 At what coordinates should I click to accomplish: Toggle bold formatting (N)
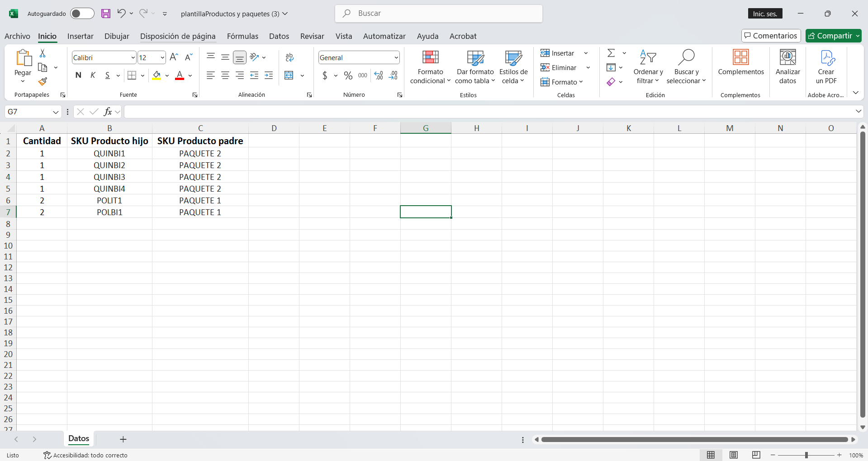click(78, 75)
